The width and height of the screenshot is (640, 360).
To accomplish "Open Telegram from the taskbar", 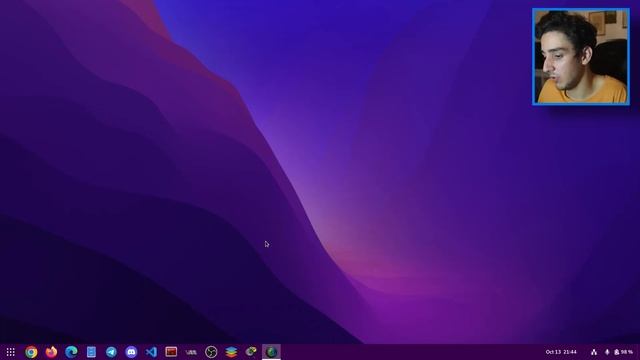I will [111, 352].
